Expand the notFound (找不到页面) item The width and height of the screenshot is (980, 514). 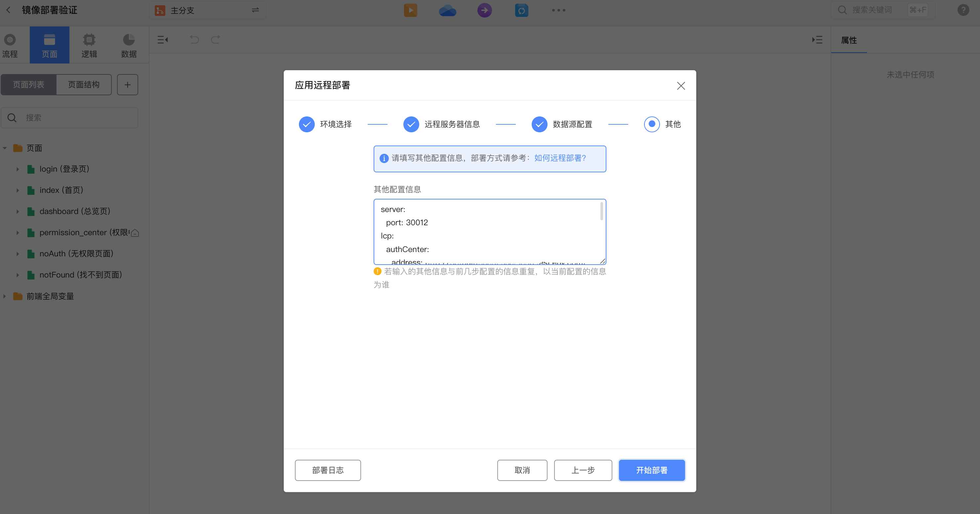18,275
